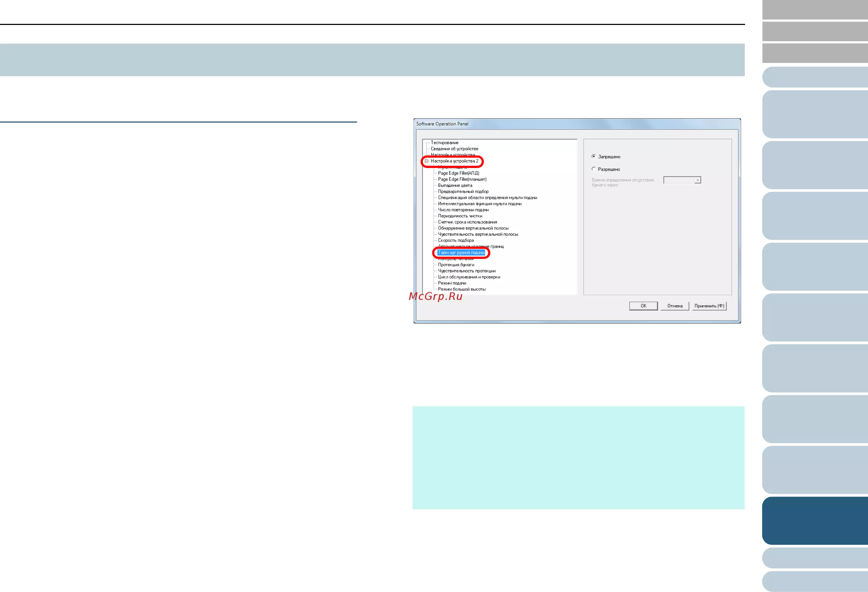Select Счетчик срока использования item
Viewport: 868px width, 592px height.
467,222
